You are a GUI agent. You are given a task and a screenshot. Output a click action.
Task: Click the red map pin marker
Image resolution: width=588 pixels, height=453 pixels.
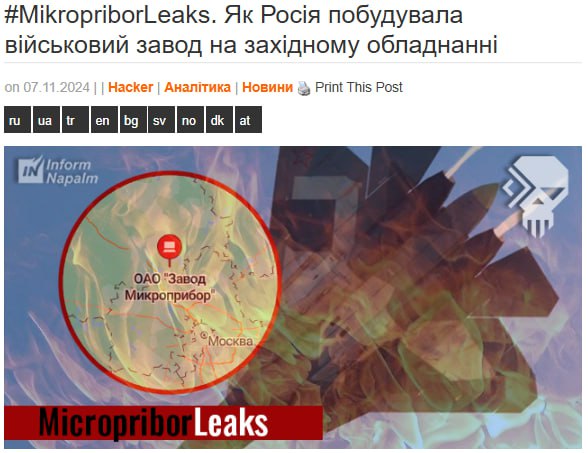[170, 248]
